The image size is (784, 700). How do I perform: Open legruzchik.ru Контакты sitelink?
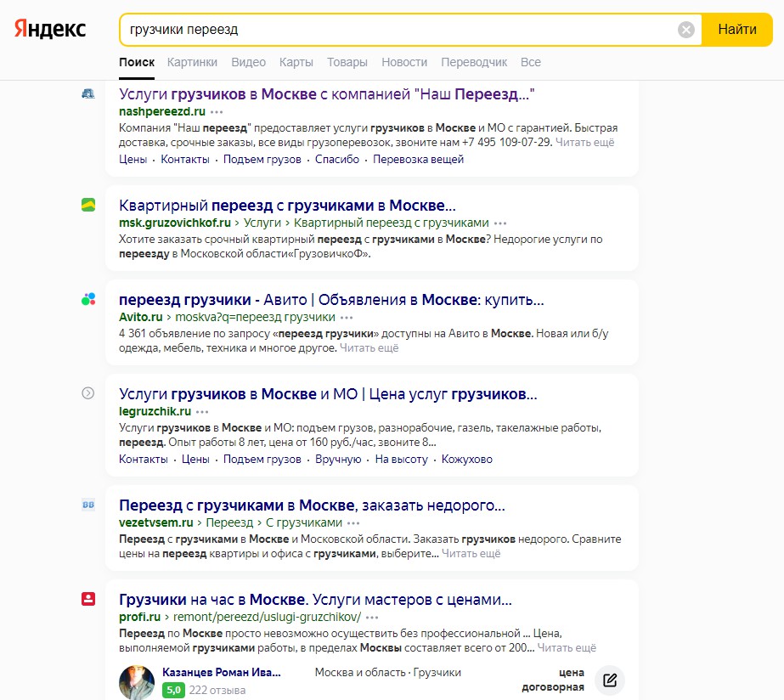144,460
